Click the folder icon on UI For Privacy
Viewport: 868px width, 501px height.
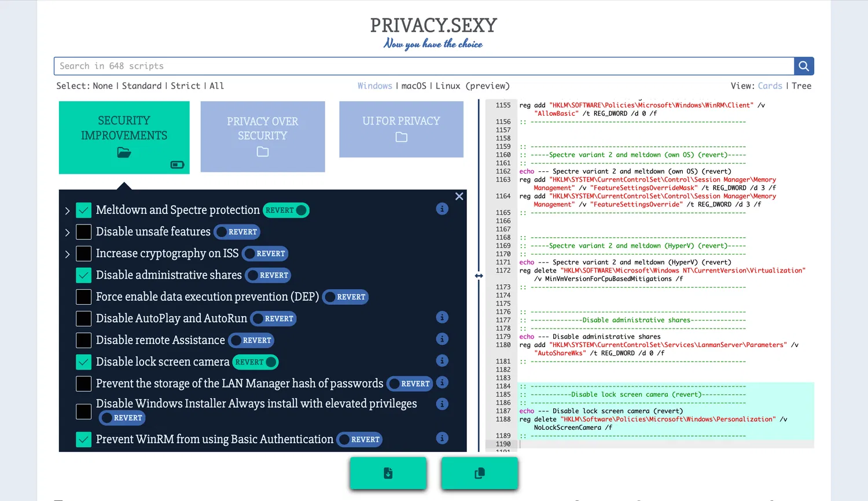[x=402, y=137]
